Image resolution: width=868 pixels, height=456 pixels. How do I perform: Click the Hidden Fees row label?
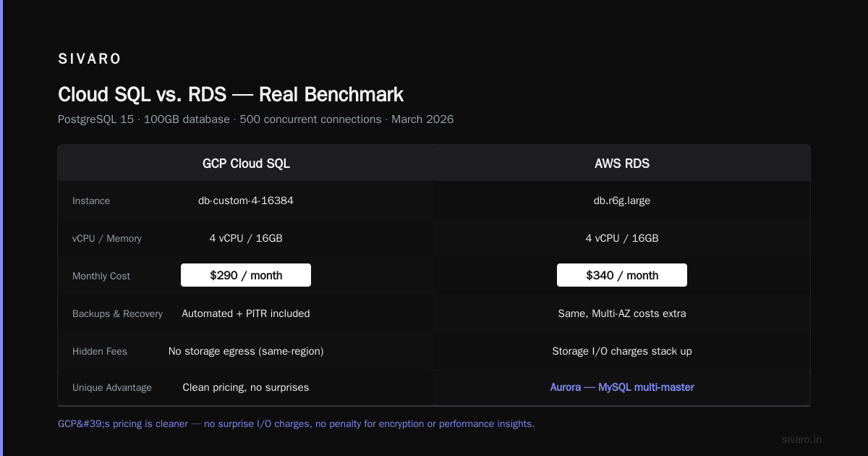[x=100, y=352]
